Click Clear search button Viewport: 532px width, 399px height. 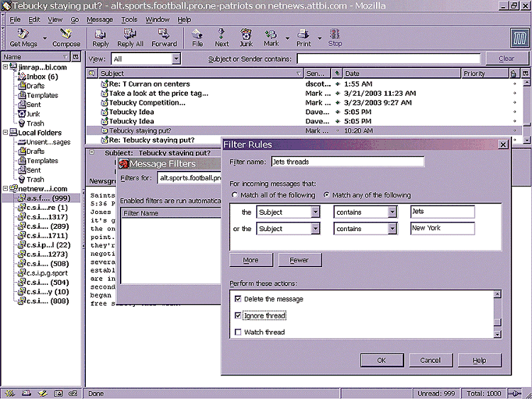click(507, 58)
